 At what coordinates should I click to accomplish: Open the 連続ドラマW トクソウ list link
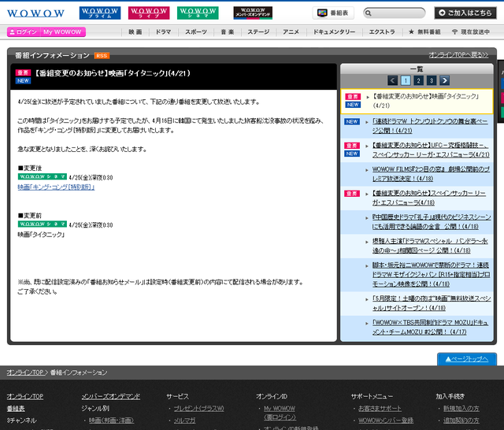click(x=430, y=126)
